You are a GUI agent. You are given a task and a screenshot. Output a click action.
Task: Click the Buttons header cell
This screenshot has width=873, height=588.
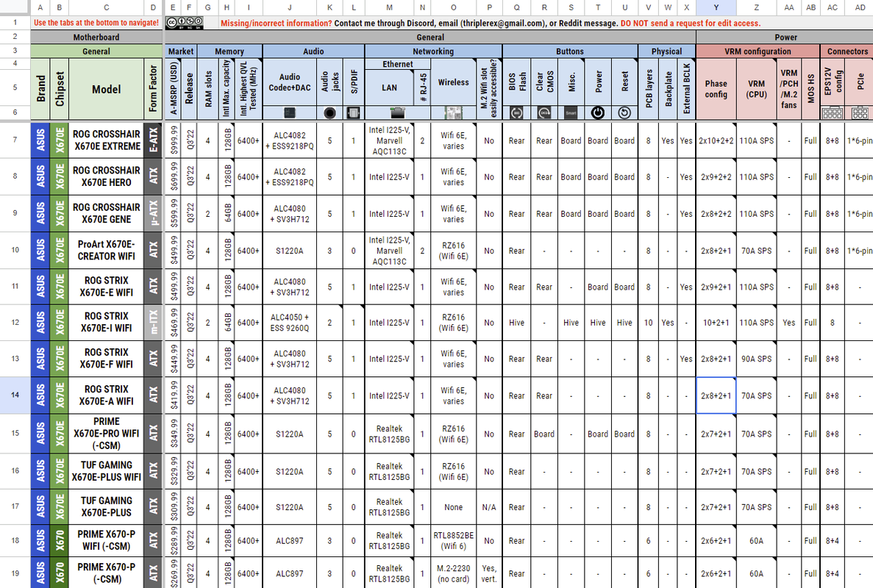click(x=569, y=51)
